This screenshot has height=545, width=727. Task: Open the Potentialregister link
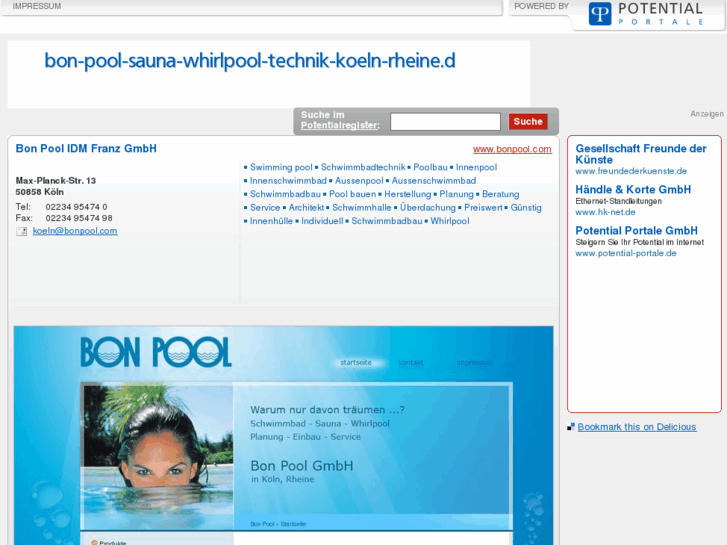tap(340, 125)
